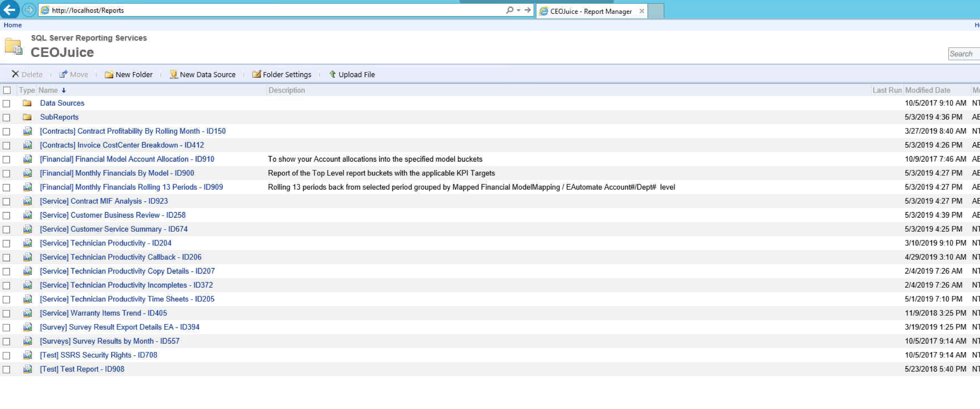Click the SubReports folder icon

click(x=27, y=117)
